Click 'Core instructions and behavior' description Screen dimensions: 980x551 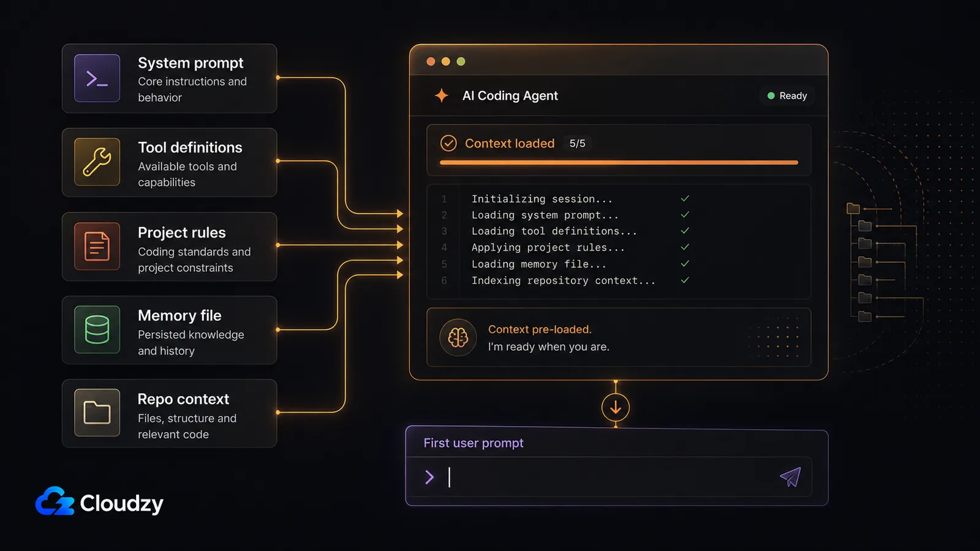click(x=192, y=89)
